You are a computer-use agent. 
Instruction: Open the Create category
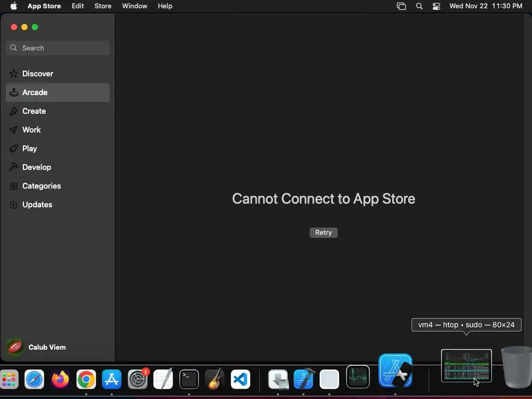(x=58, y=111)
